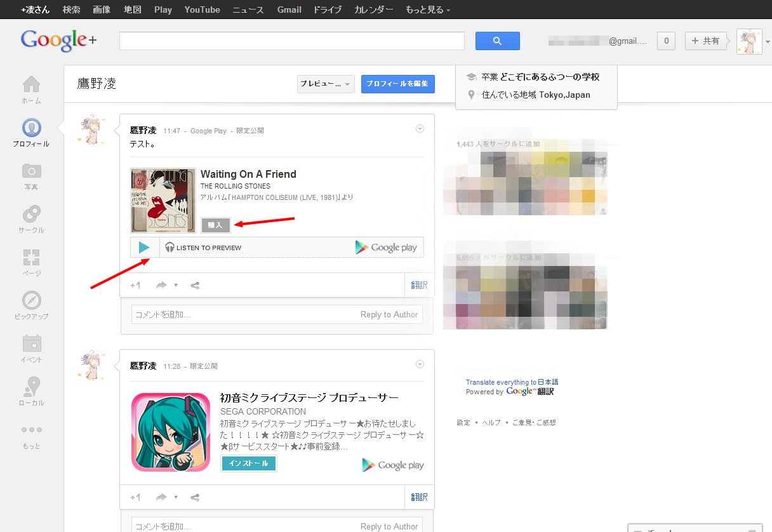Viewport: 772px width, 532px height.
Task: Open YouTube from the top navigation bar
Action: click(202, 10)
